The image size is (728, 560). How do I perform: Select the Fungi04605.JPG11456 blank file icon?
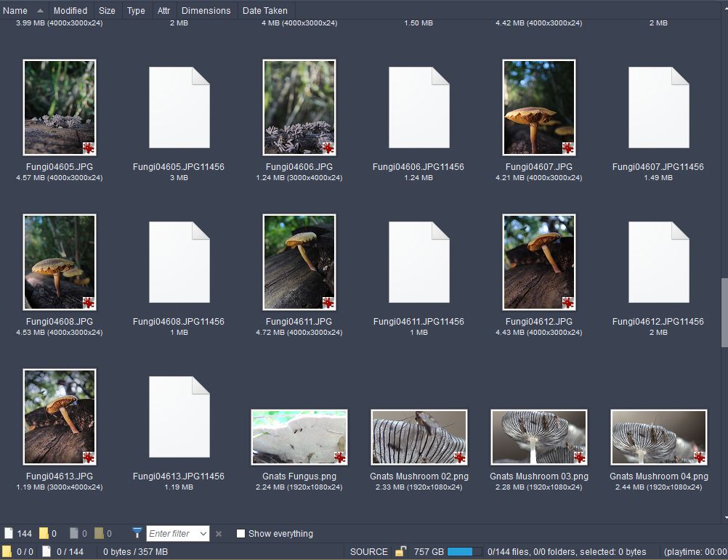[x=179, y=107]
